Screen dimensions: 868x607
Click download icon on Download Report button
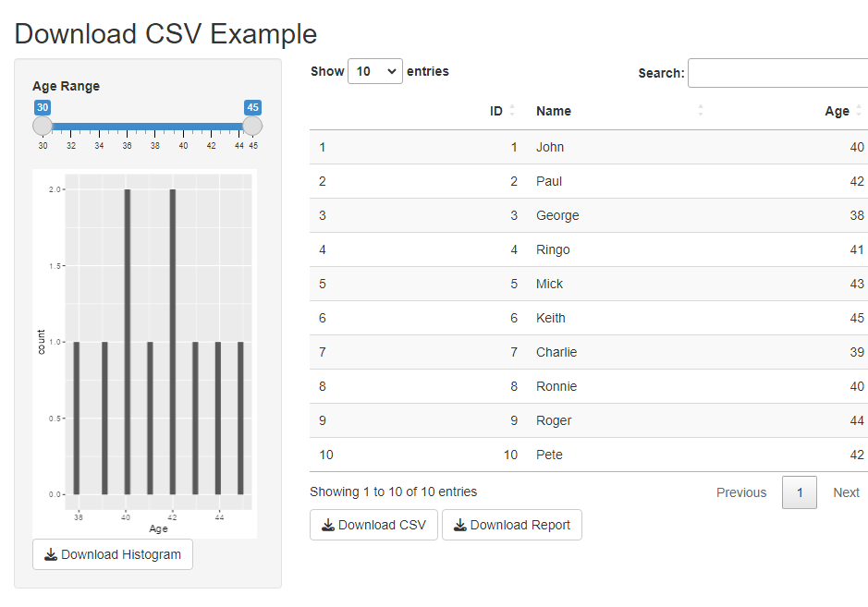460,525
